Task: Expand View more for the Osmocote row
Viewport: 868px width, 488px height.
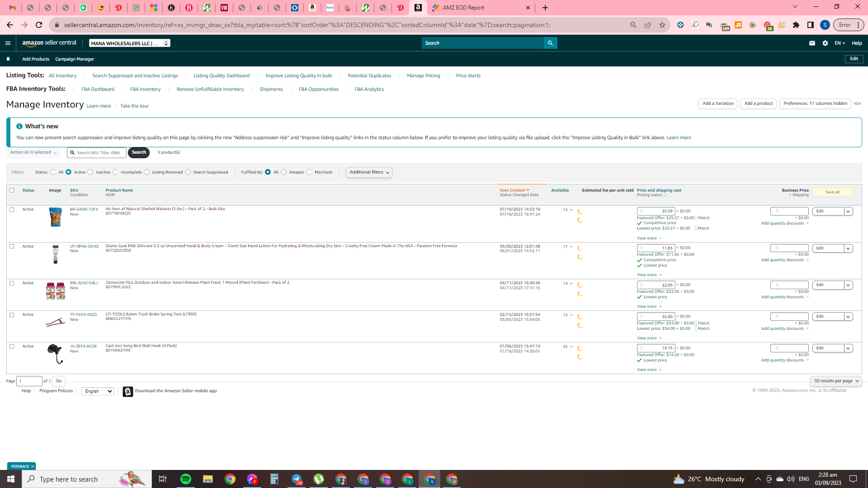Action: coord(649,307)
